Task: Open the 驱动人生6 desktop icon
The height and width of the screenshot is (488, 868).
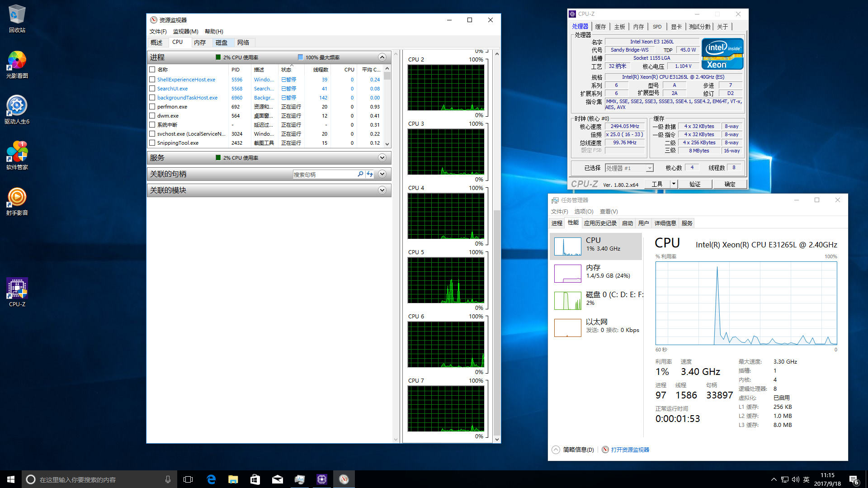Action: click(17, 106)
